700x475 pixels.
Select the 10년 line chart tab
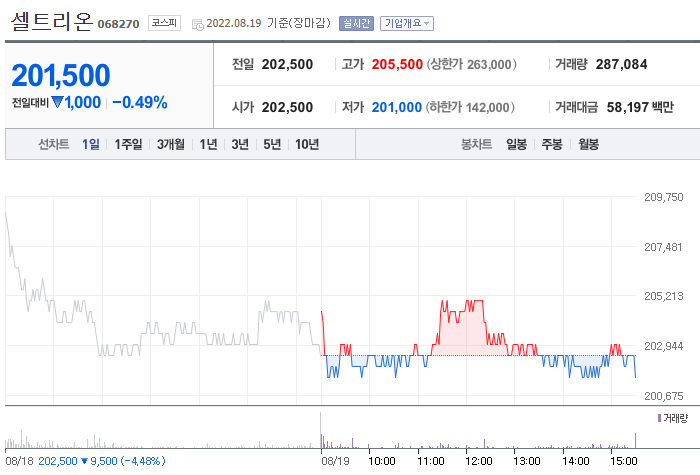tap(307, 144)
